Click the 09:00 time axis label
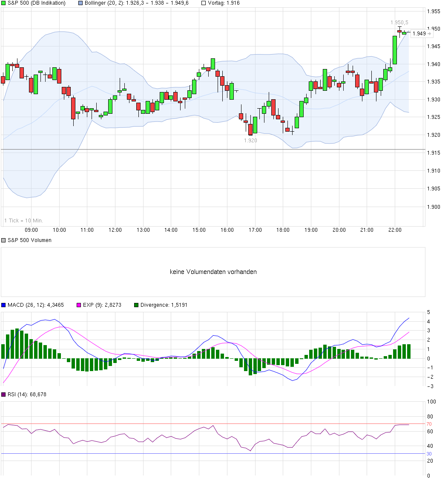Screen dimensions: 448x481 [x=31, y=230]
